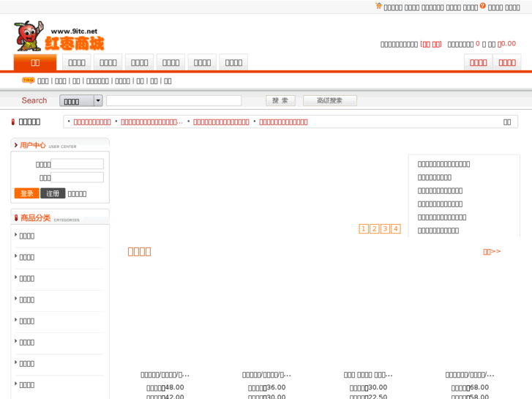Go to slide 1 in banner pager
The width and height of the screenshot is (532, 399).
[364, 229]
